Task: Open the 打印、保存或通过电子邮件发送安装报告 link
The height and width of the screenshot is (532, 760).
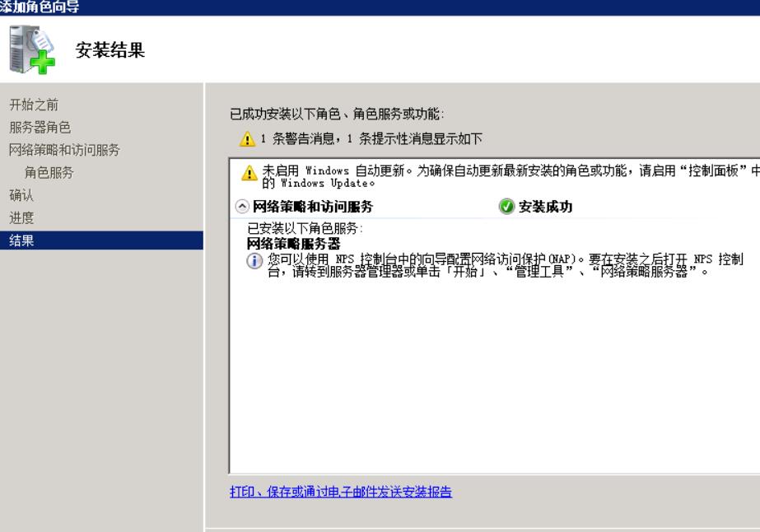Action: point(341,492)
